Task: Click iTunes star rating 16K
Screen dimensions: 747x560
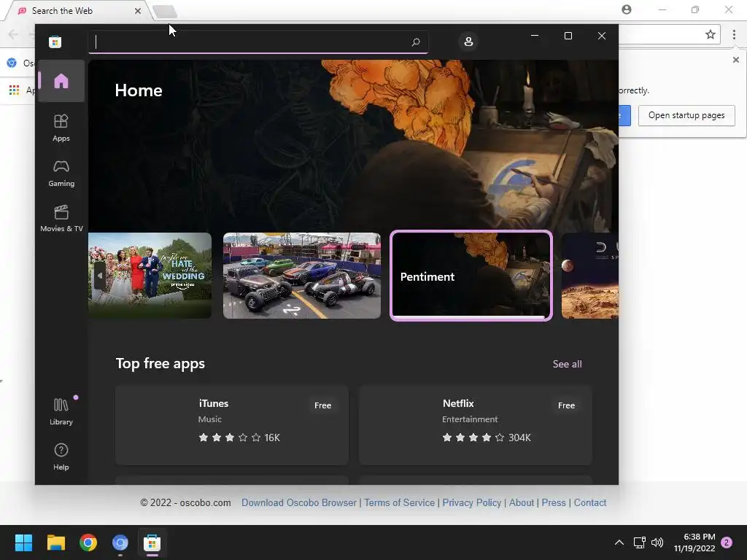Action: [239, 437]
